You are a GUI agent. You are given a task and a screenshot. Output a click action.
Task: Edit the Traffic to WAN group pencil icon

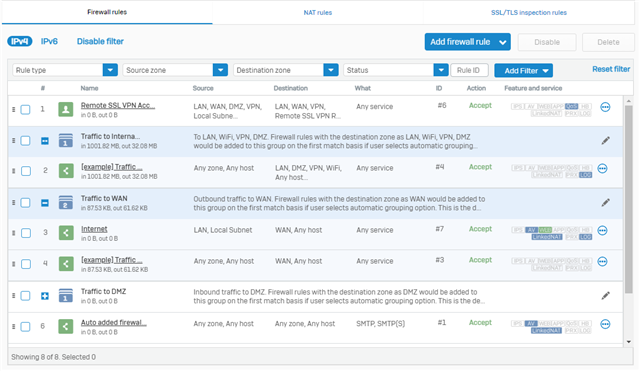point(606,202)
